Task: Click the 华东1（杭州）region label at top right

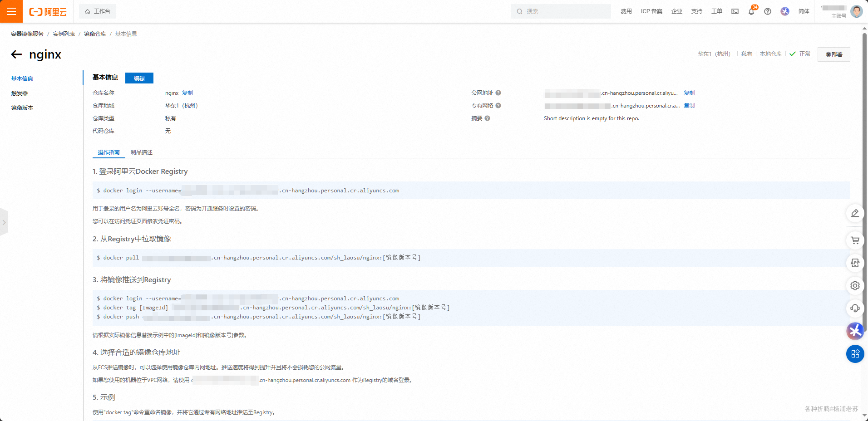Action: [x=714, y=54]
